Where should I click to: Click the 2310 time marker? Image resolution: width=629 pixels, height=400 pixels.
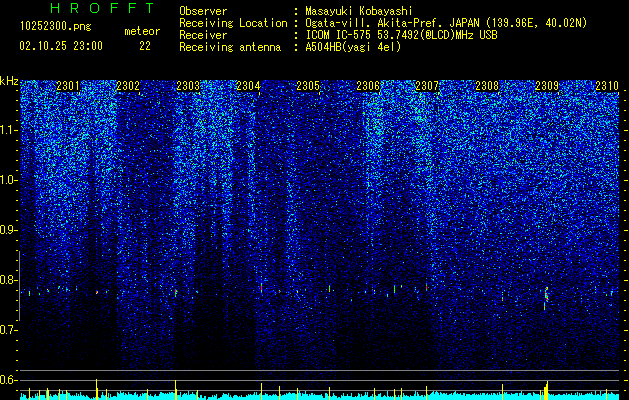607,86
